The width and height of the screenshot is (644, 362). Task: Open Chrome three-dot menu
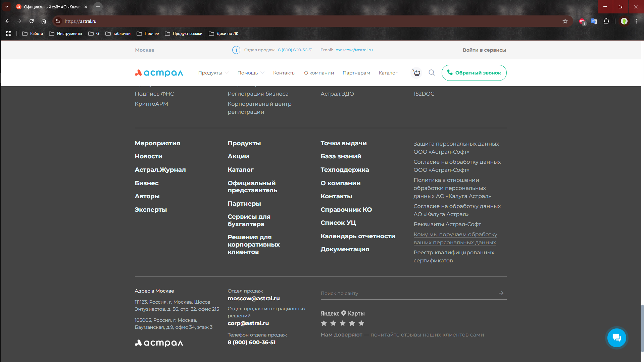click(x=636, y=21)
